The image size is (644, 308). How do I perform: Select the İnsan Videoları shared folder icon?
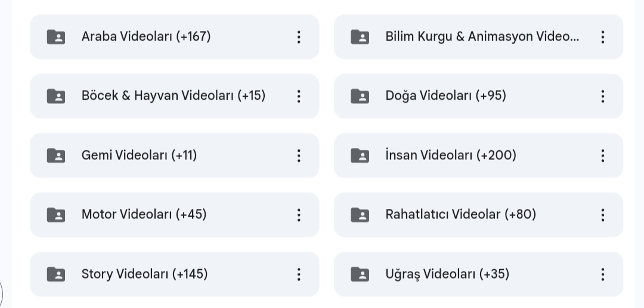(360, 155)
